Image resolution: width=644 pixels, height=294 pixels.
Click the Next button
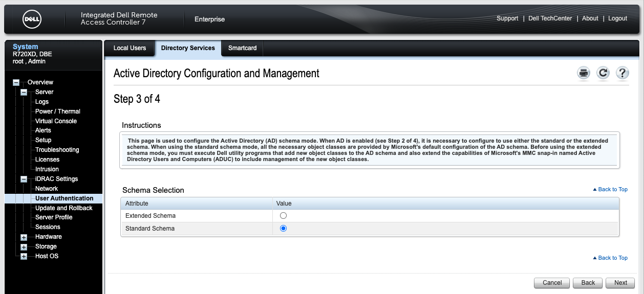pos(620,283)
